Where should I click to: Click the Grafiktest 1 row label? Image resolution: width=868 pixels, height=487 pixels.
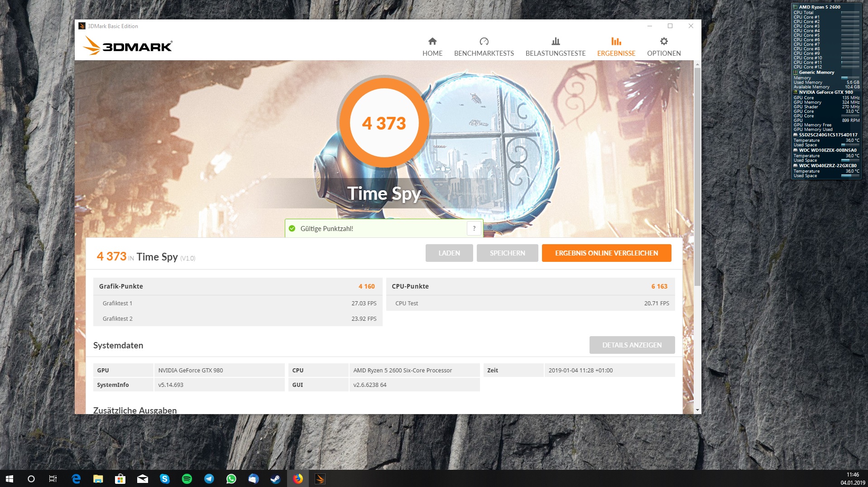117,304
